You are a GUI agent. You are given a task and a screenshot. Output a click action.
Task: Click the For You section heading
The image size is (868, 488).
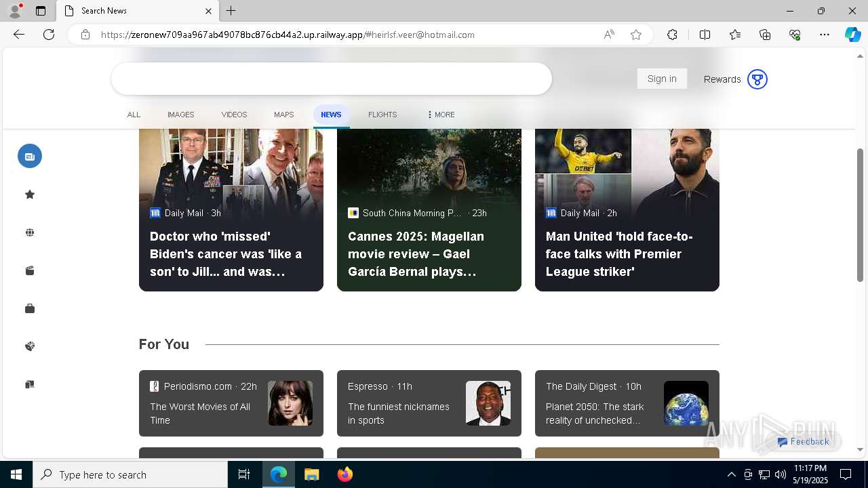[164, 344]
